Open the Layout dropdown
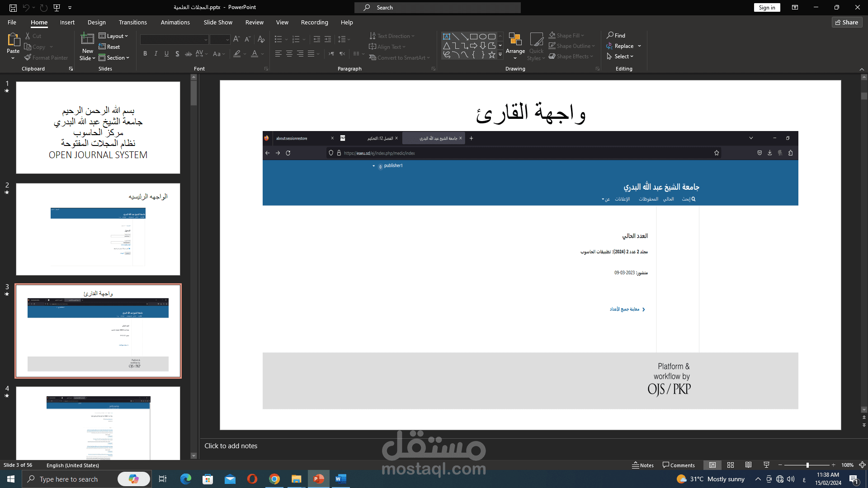 [113, 36]
